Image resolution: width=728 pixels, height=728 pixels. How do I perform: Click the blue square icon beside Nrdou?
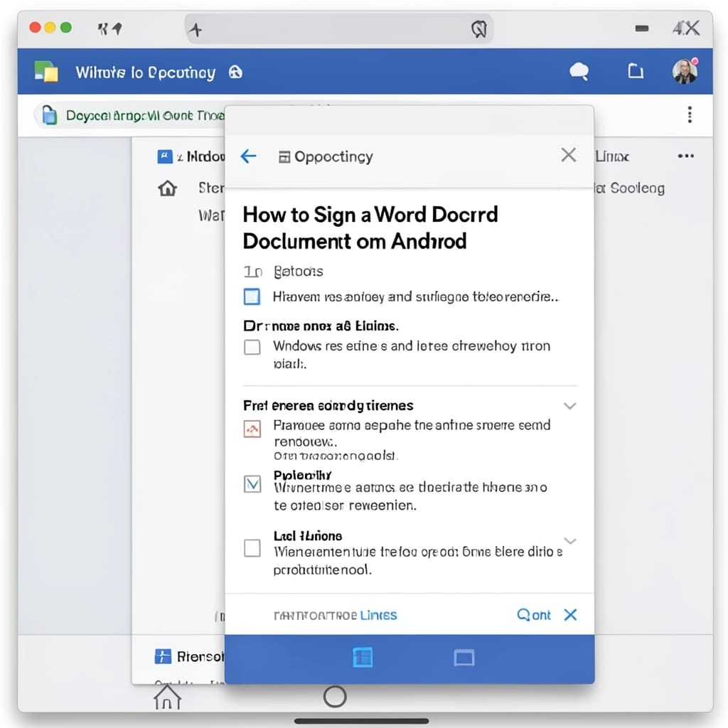pyautogui.click(x=164, y=156)
